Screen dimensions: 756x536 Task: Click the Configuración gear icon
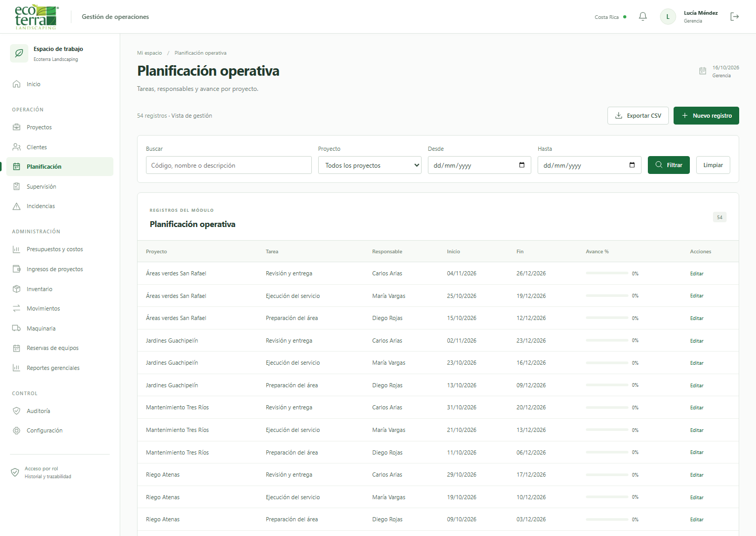(x=17, y=430)
